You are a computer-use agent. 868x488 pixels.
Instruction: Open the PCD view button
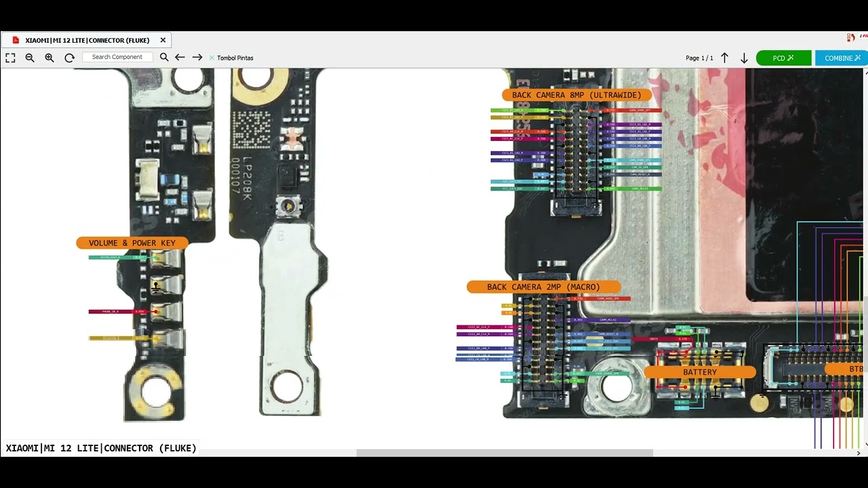point(783,58)
